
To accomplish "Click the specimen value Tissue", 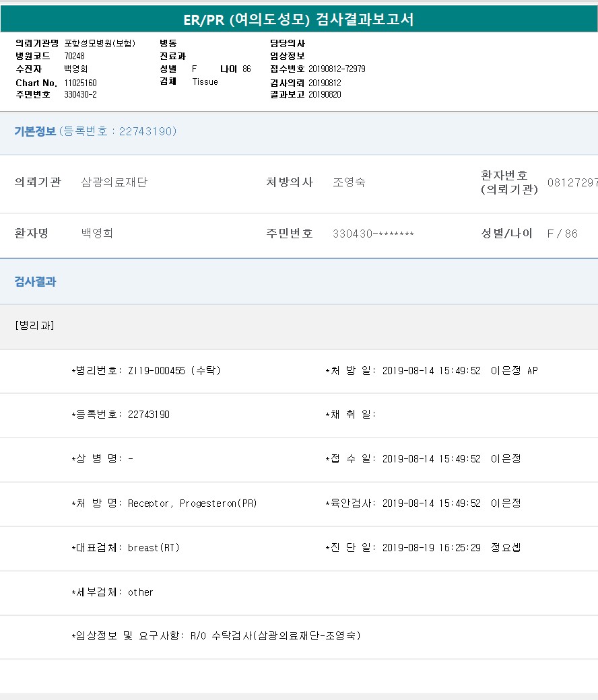I will (x=205, y=81).
